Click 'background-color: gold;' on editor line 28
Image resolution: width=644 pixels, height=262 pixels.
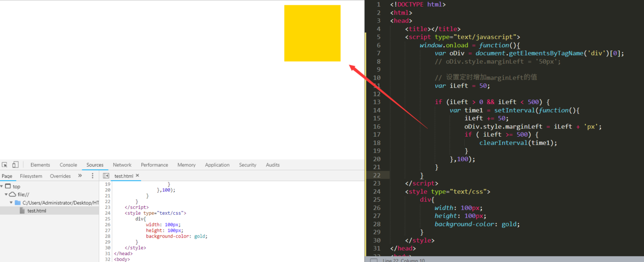coord(477,224)
